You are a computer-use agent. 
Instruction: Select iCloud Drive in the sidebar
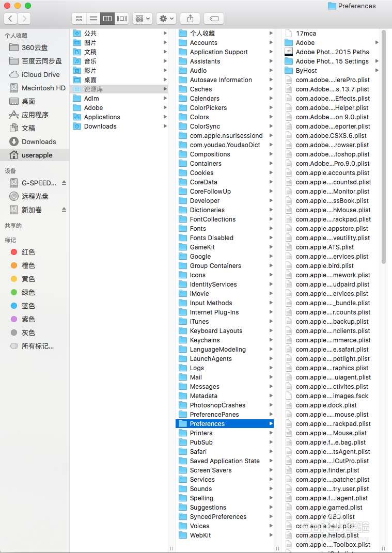click(35, 74)
